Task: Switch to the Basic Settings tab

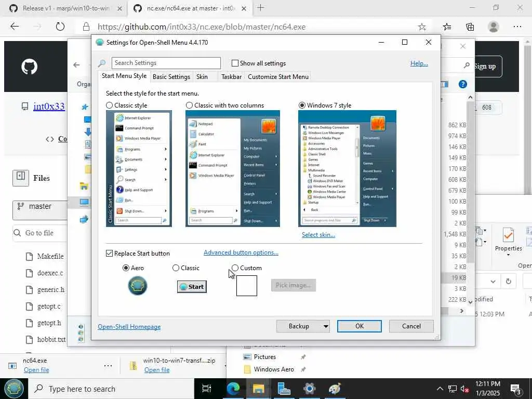Action: [171, 77]
